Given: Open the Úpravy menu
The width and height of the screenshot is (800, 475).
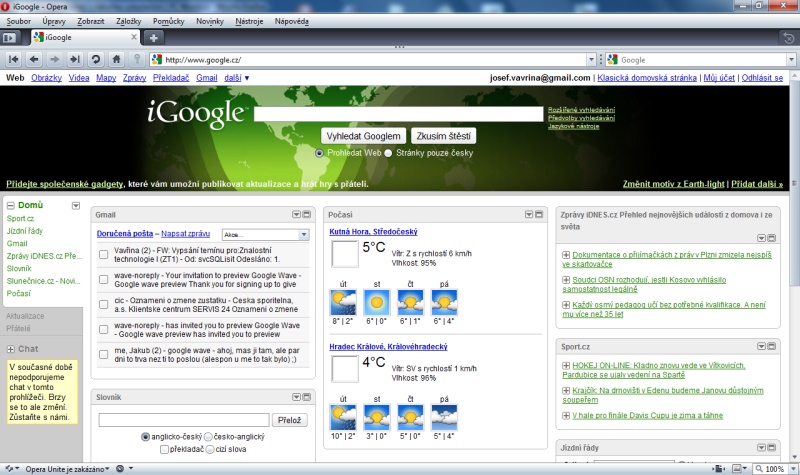Looking at the screenshot, I should point(54,21).
